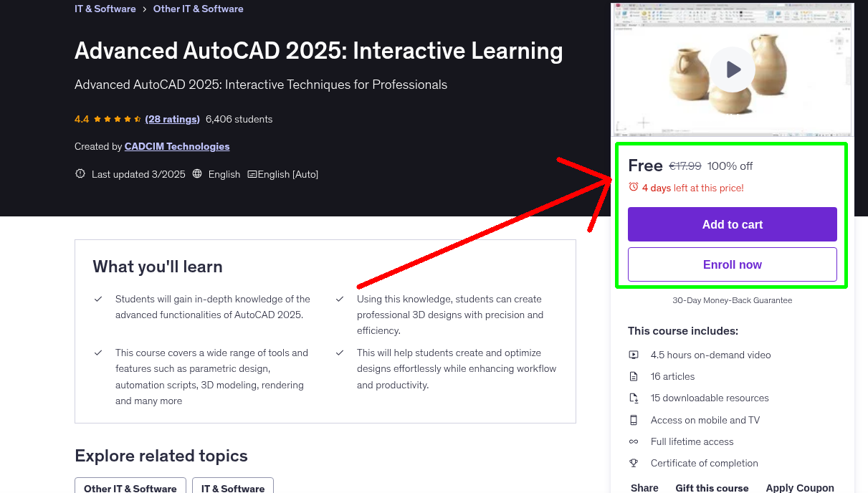Click the clock icon beside Last updated
Viewport: 868px width, 493px height.
[80, 173]
